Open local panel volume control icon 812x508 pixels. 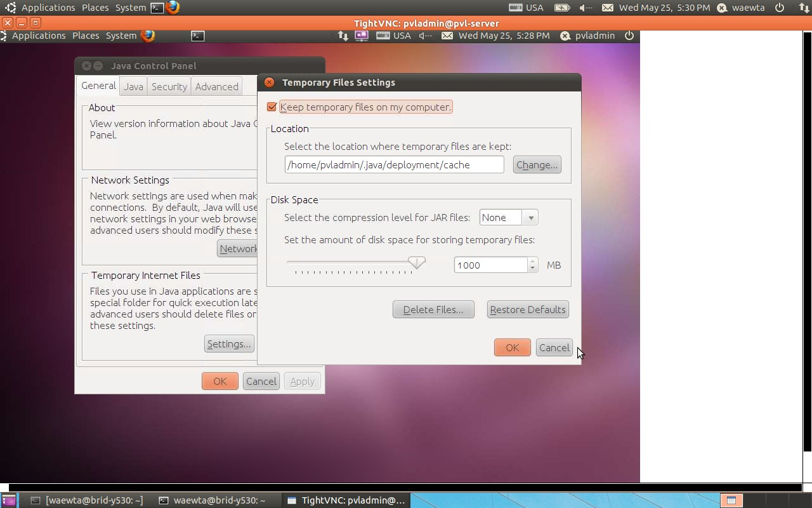click(586, 8)
